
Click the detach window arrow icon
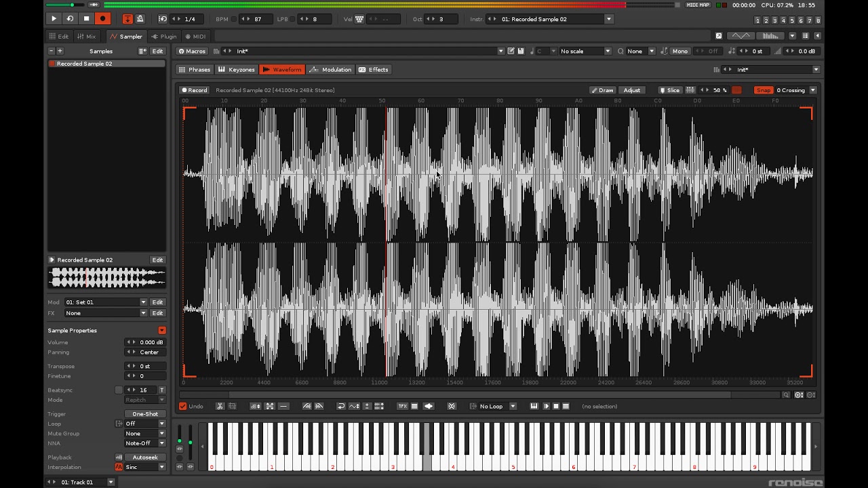click(718, 36)
